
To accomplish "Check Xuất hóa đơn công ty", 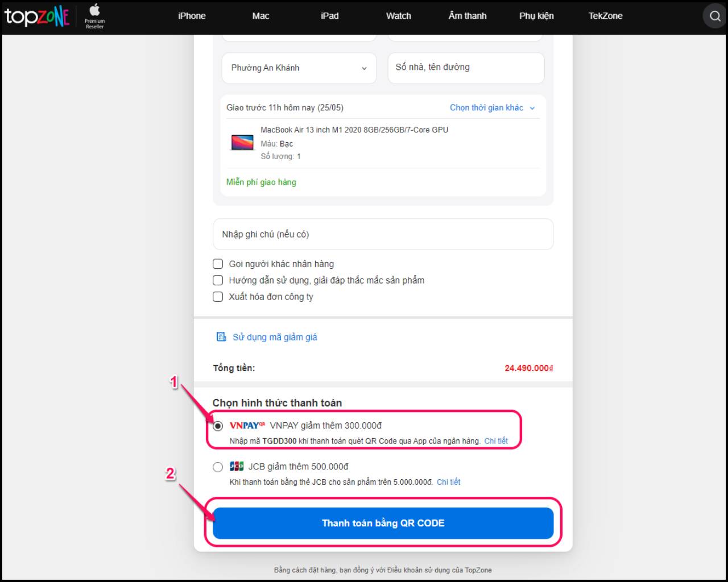I will coord(218,297).
